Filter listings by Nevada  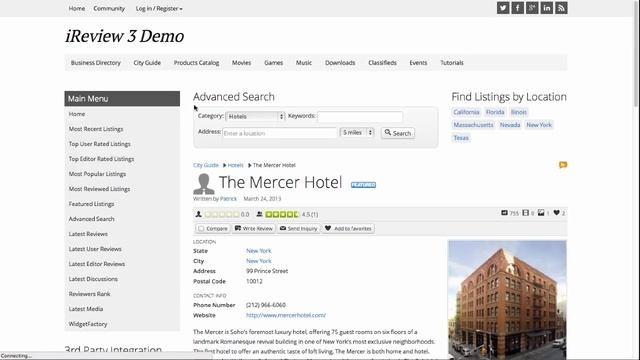coord(510,125)
